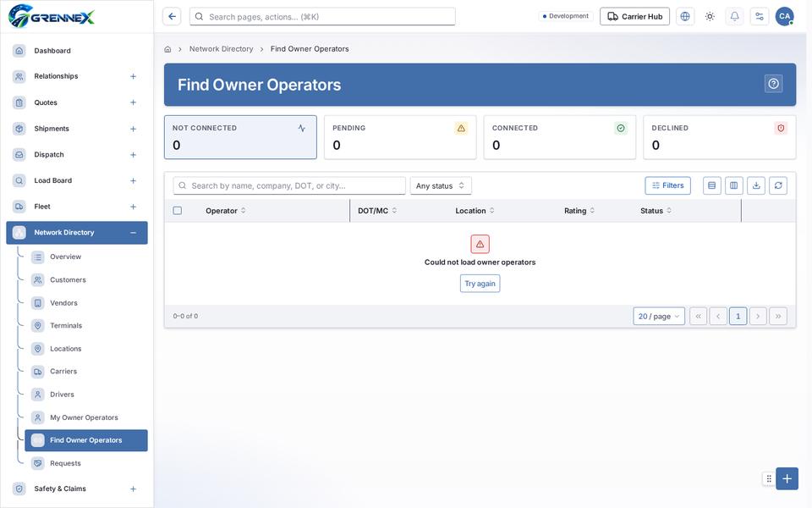Image resolution: width=812 pixels, height=508 pixels.
Task: Refresh the owner operators table
Action: (778, 185)
